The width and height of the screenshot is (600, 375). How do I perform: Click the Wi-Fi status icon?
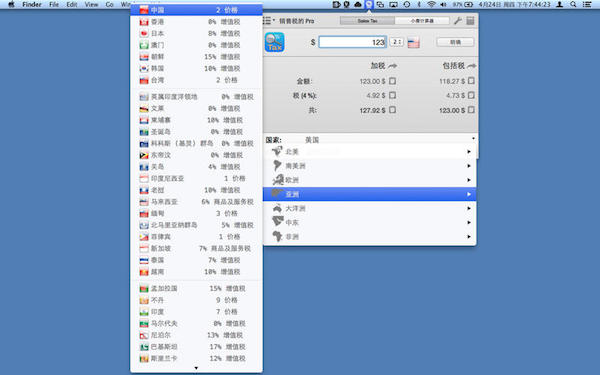(x=431, y=5)
